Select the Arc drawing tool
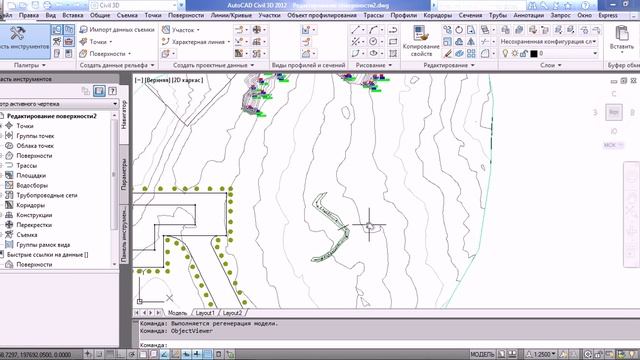Image resolution: width=640 pixels, height=360 pixels. (x=373, y=30)
